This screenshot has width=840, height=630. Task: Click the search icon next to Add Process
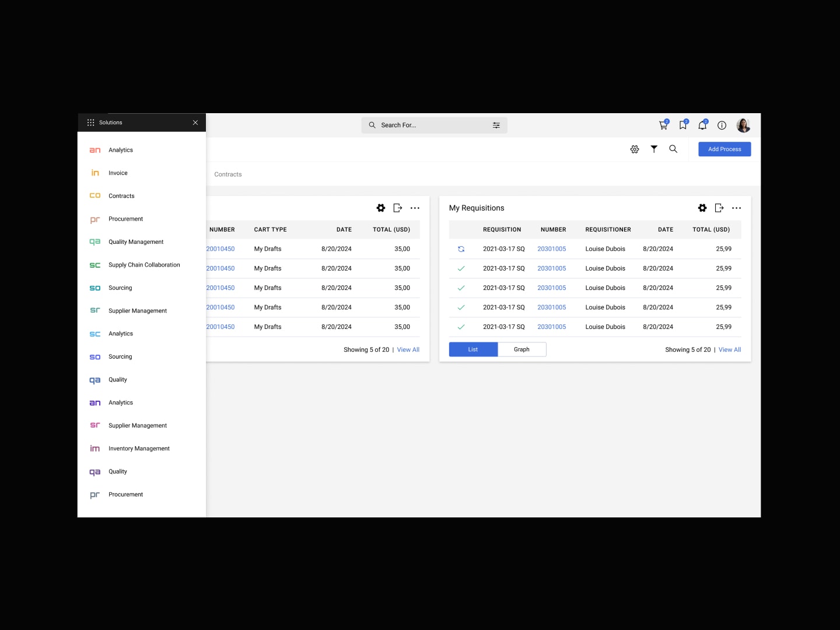[x=673, y=149]
